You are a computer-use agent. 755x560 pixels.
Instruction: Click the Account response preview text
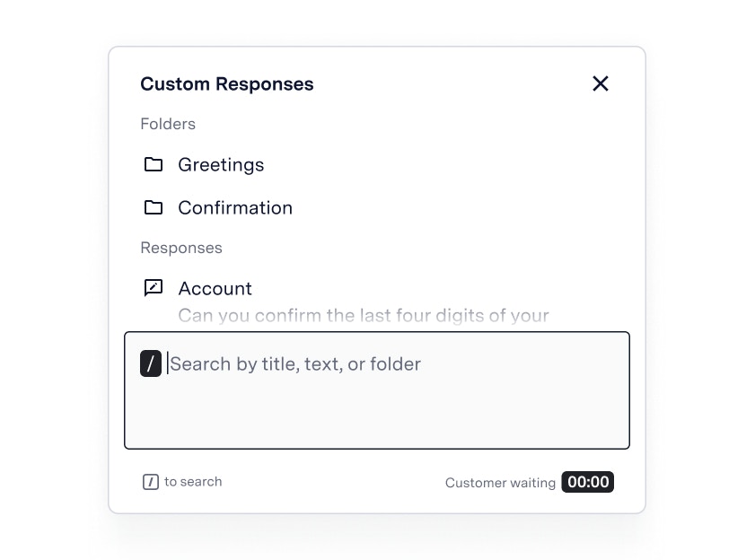(x=363, y=315)
